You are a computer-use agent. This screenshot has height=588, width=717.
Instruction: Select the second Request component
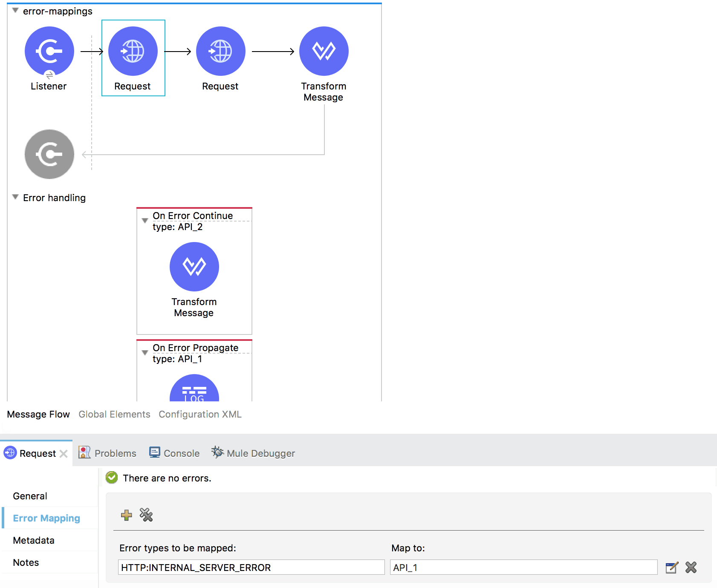(221, 51)
